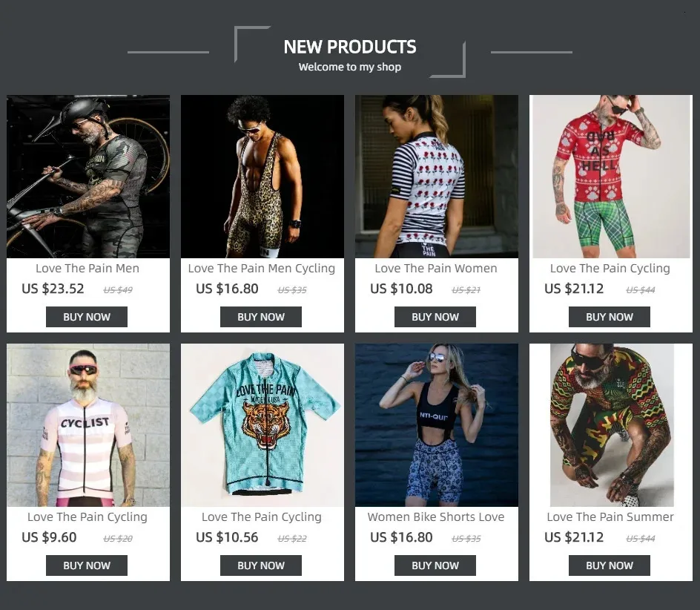View the women's floral bike shorts photo
The width and height of the screenshot is (700, 610).
[x=437, y=425]
